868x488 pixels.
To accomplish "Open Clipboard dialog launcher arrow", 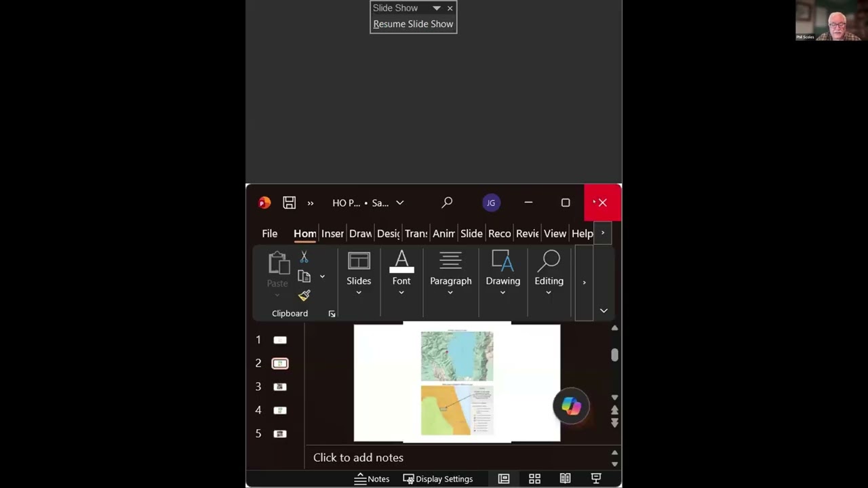I will click(332, 314).
